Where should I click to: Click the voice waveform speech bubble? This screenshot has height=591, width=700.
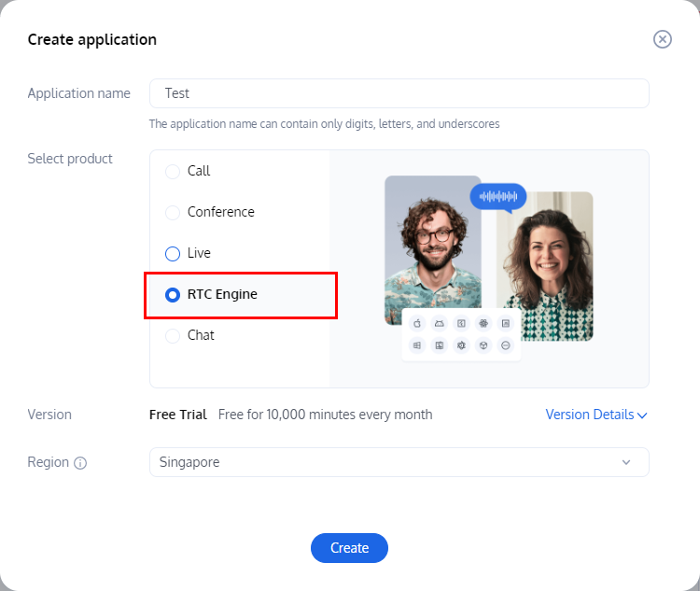point(498,197)
